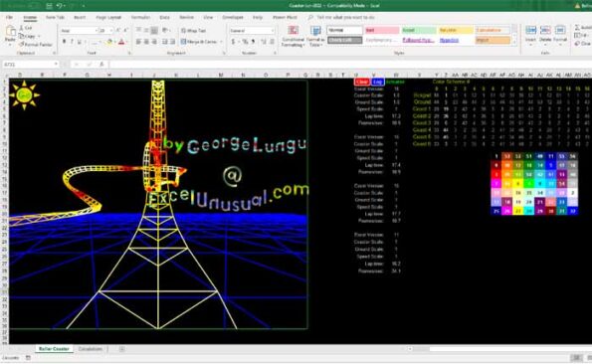592x364 pixels.
Task: Save the workbook from quick access toolbar
Action: [49, 6]
